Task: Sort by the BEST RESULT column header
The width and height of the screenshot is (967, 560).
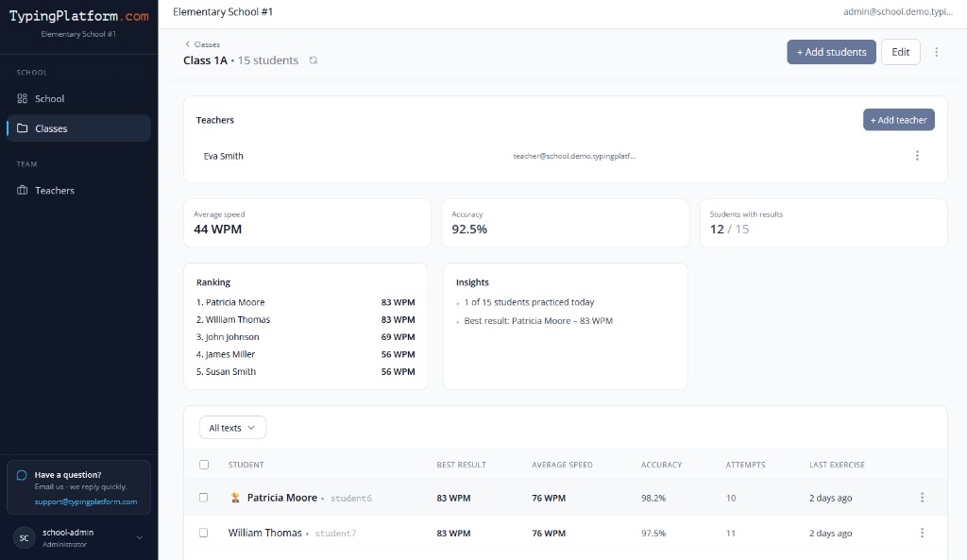Action: tap(461, 465)
